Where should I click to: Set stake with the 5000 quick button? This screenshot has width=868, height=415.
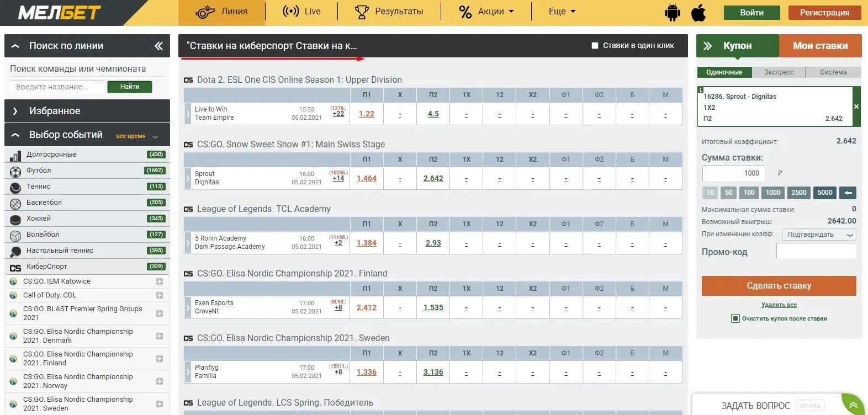click(x=825, y=193)
